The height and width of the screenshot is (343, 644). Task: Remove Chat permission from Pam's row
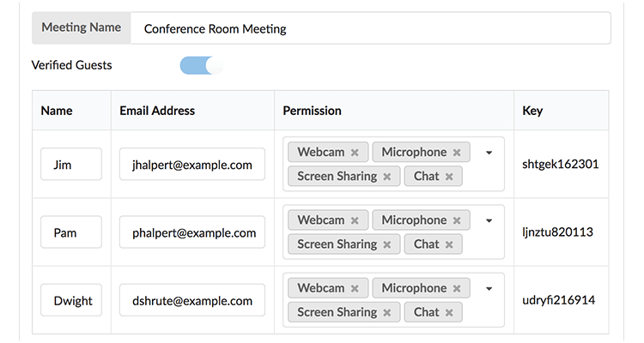pyautogui.click(x=449, y=244)
